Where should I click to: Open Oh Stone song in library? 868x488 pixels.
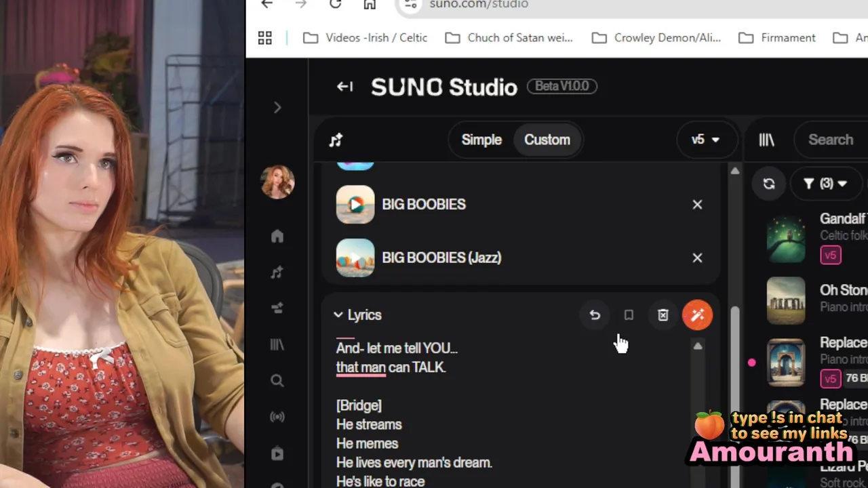coord(843,290)
